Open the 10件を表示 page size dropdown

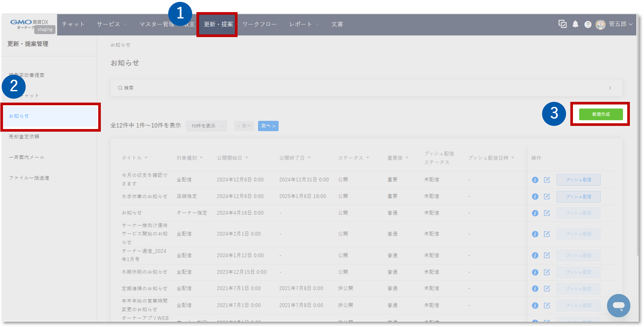(206, 126)
